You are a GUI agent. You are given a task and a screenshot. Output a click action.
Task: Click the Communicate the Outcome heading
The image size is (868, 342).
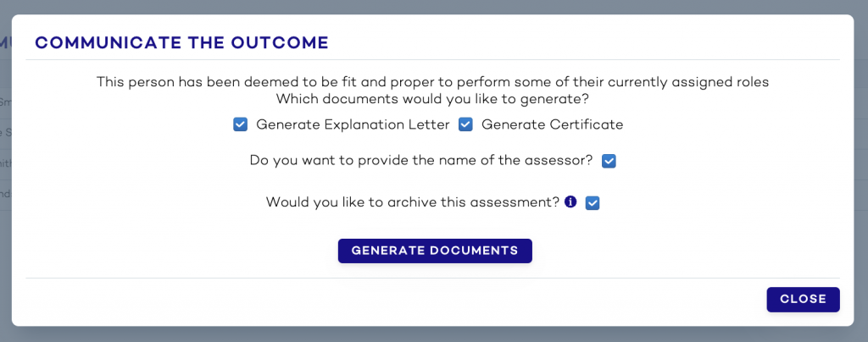tap(181, 42)
